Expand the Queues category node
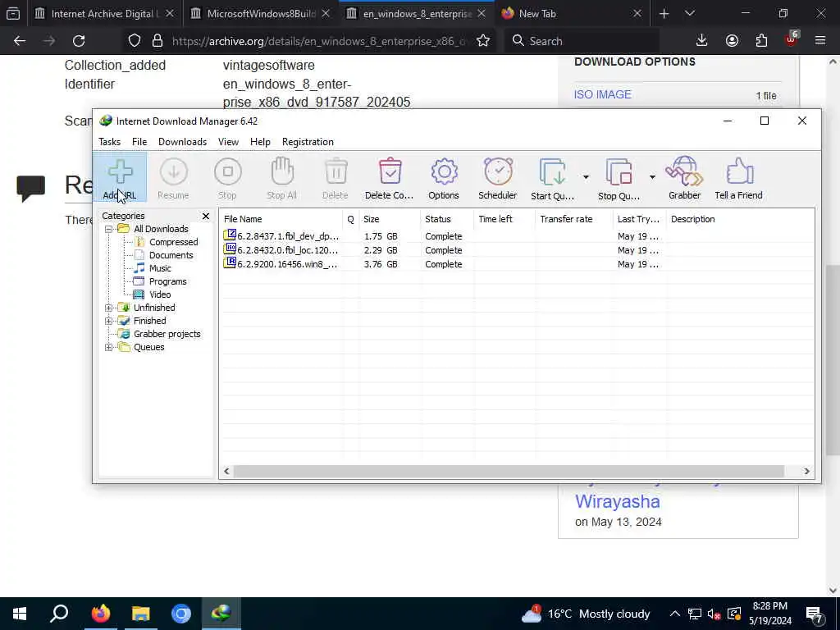 (109, 347)
